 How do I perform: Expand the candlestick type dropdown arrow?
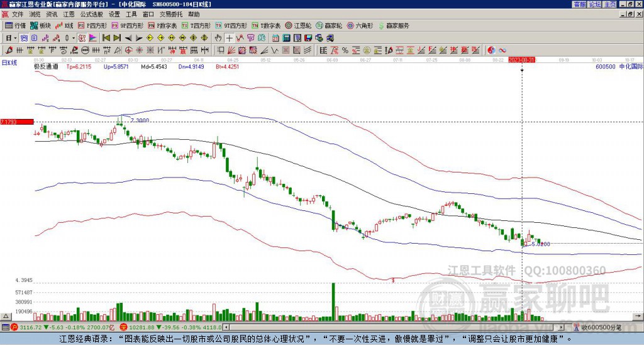pyautogui.click(x=74, y=38)
